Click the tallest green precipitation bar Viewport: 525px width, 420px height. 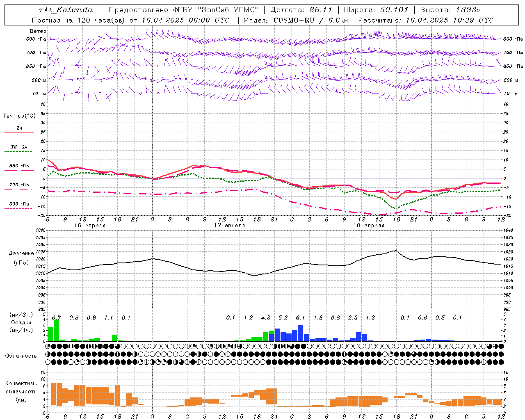pos(57,330)
